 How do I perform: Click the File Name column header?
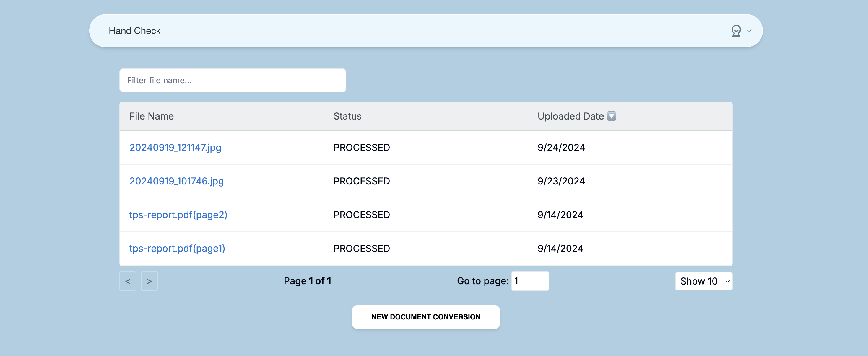click(x=152, y=116)
